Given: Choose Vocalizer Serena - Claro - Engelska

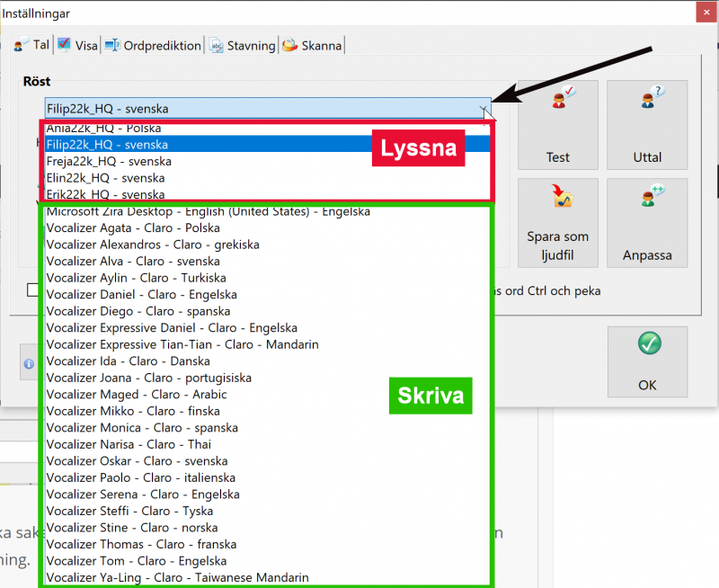Looking at the screenshot, I should point(267,494).
